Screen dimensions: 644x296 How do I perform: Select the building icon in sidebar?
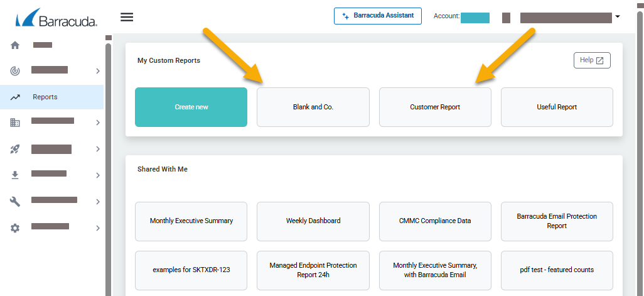[15, 122]
